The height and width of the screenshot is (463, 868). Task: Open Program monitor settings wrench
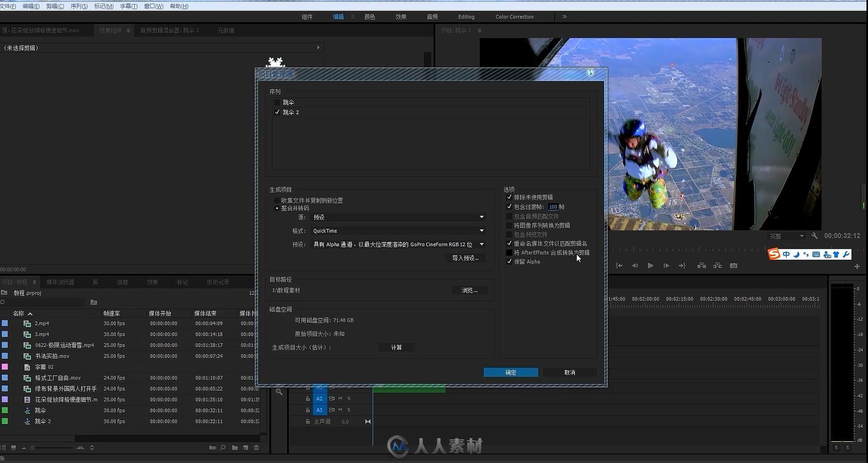tap(814, 236)
